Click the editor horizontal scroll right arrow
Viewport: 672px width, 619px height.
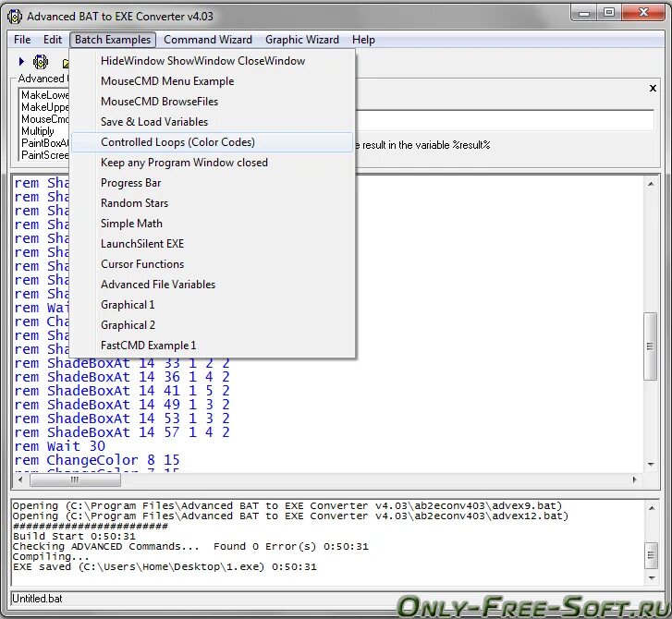(635, 480)
